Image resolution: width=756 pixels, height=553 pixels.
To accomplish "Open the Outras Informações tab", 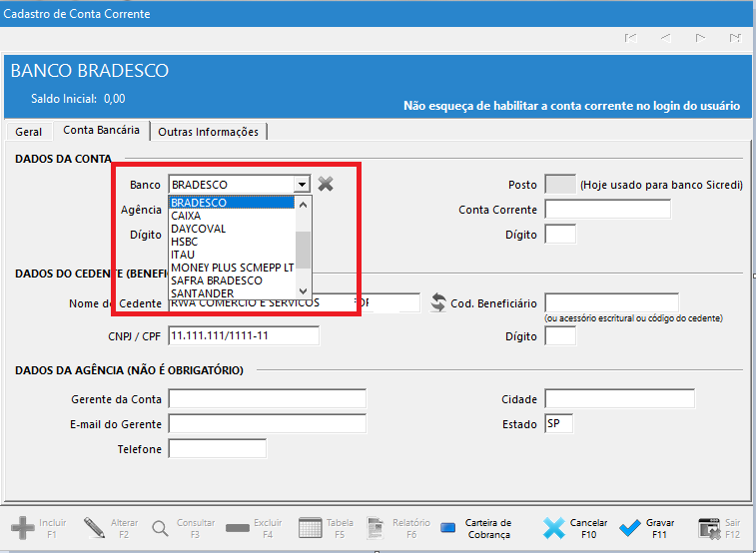I will tap(209, 132).
